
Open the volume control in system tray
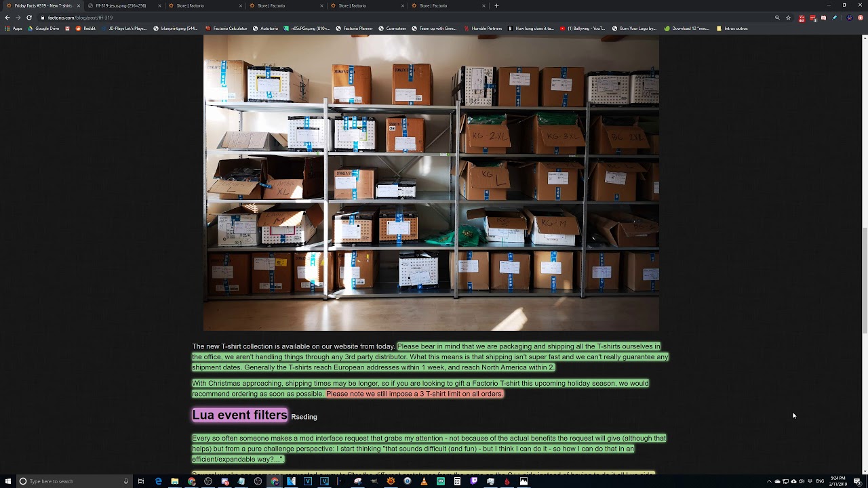(802, 481)
